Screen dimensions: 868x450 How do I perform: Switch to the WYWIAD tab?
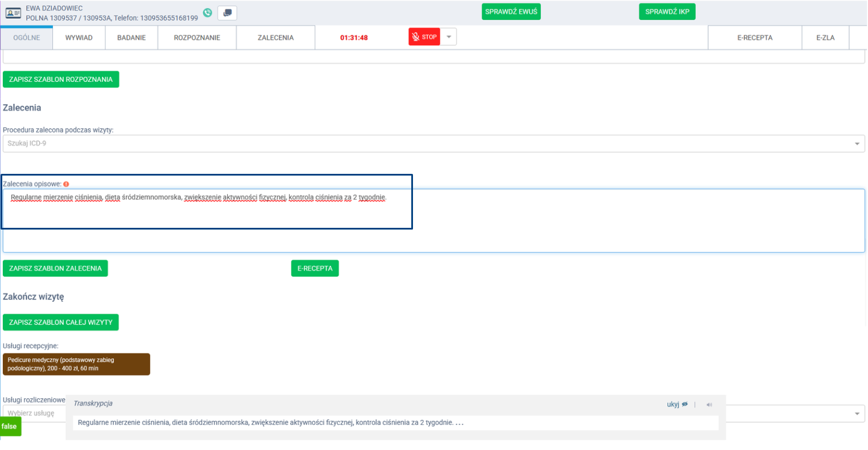79,37
